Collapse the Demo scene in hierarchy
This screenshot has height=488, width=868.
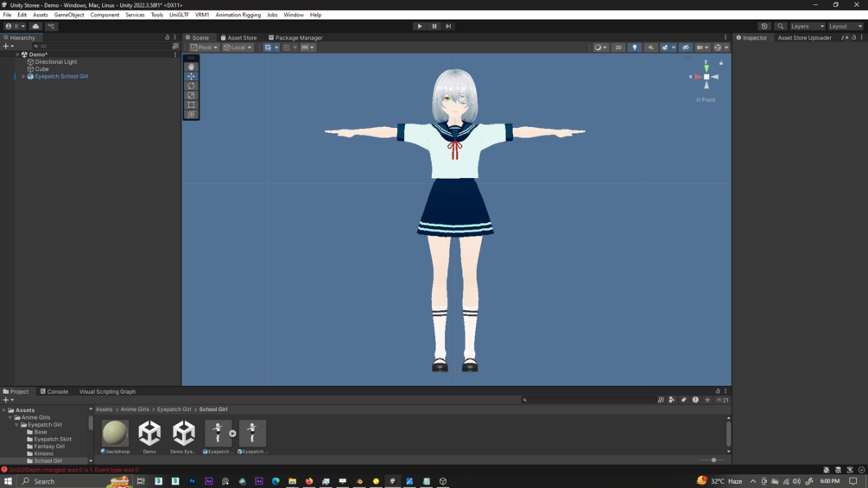coord(17,54)
